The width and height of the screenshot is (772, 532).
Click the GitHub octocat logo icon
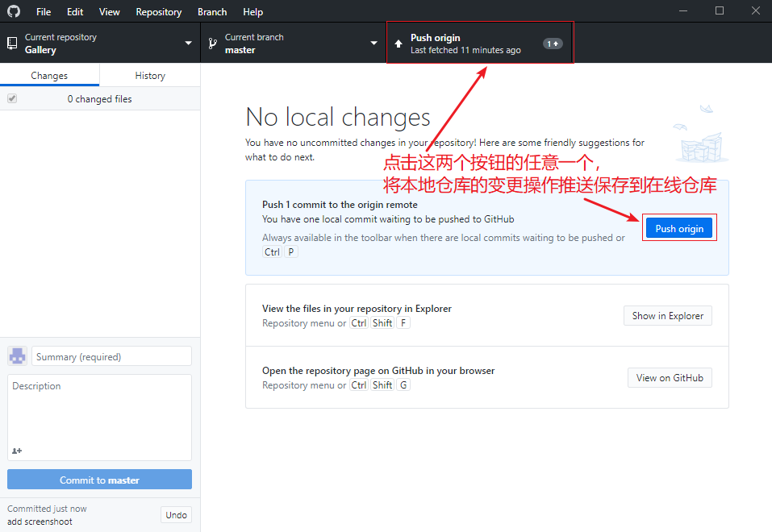14,11
